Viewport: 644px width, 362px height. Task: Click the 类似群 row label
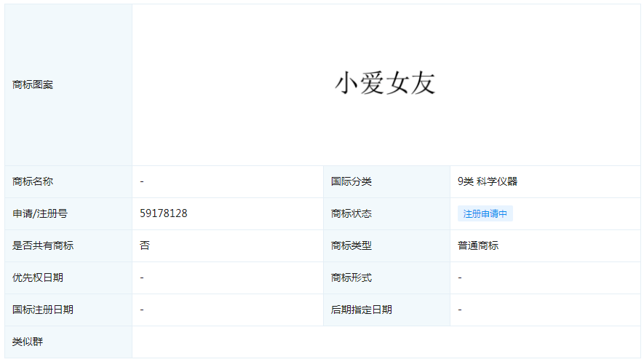tap(28, 342)
